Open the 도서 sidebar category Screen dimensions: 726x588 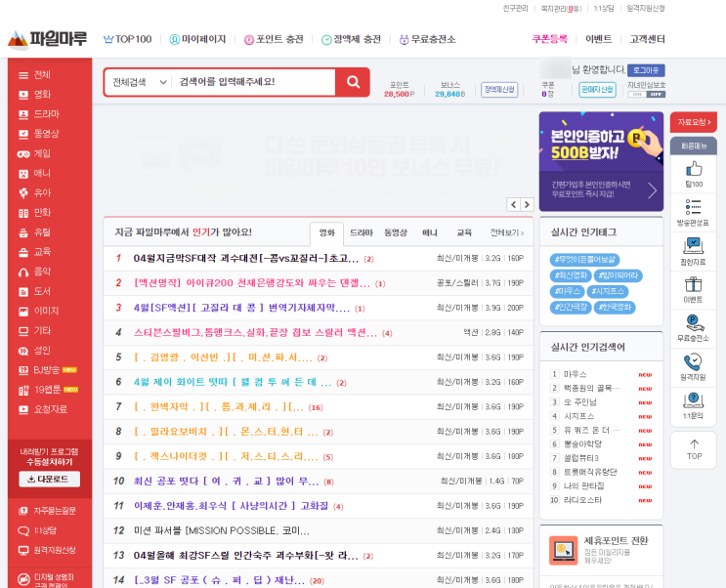(34, 291)
